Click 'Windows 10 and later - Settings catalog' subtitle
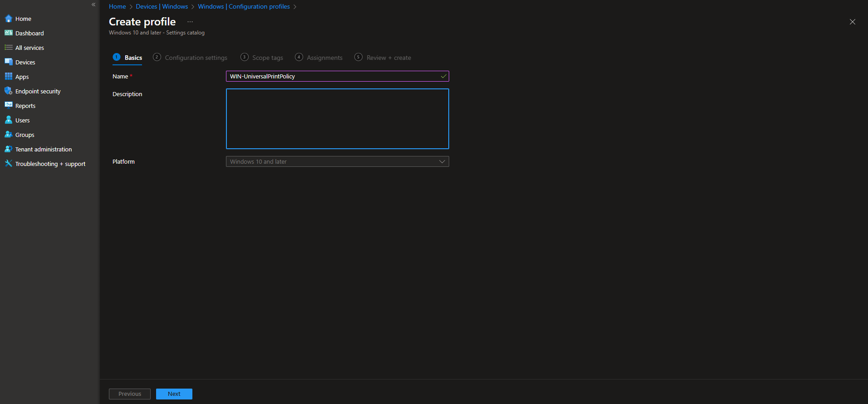Screen dimensions: 868x404 coord(157,33)
